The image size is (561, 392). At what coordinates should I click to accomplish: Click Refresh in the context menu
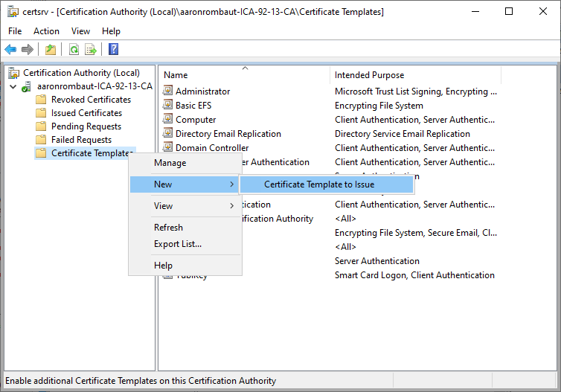coord(168,228)
